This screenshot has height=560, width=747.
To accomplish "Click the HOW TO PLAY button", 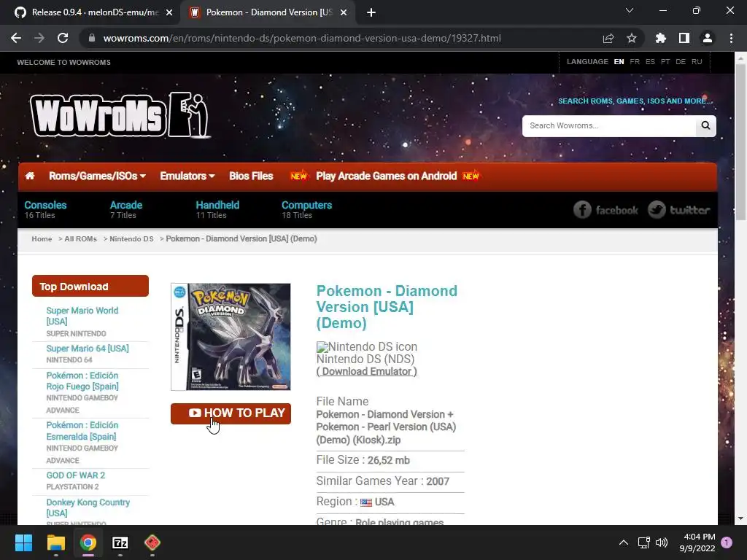I will pyautogui.click(x=231, y=413).
